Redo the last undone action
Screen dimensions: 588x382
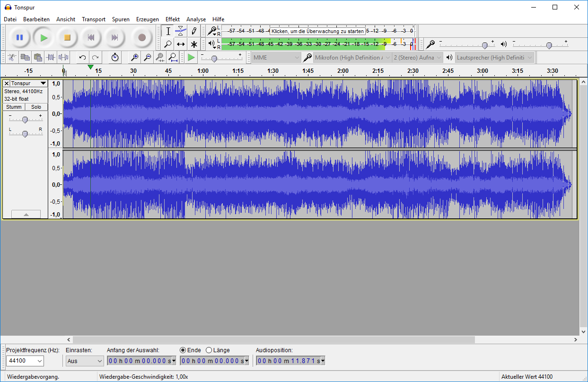point(95,57)
